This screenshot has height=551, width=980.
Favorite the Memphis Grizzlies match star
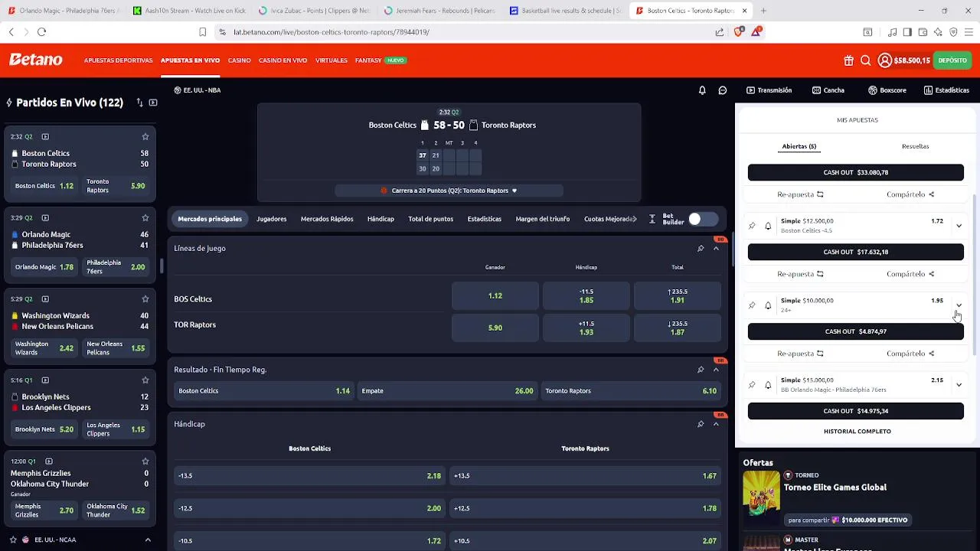(145, 461)
